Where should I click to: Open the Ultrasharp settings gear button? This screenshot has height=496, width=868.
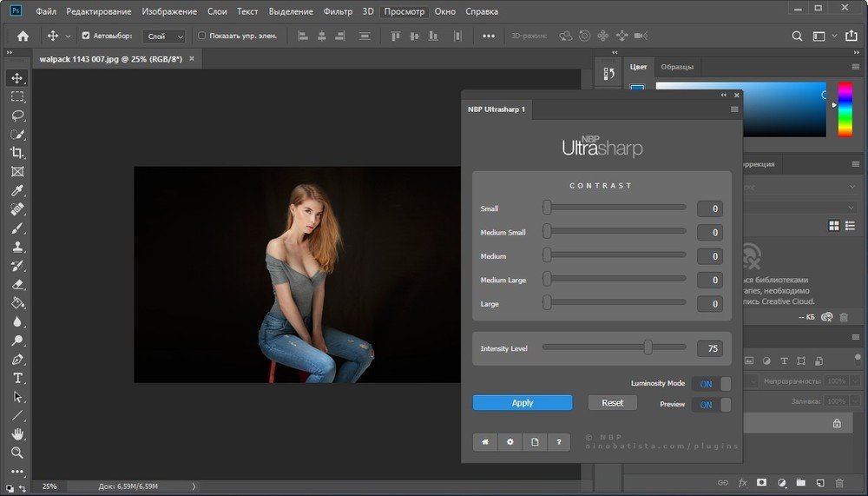click(510, 442)
